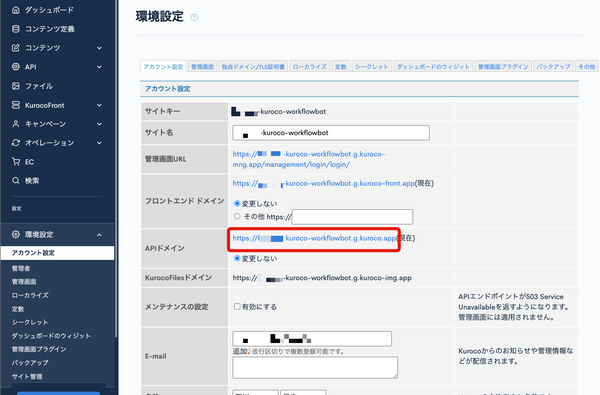Click the サイト名 input field

(331, 133)
